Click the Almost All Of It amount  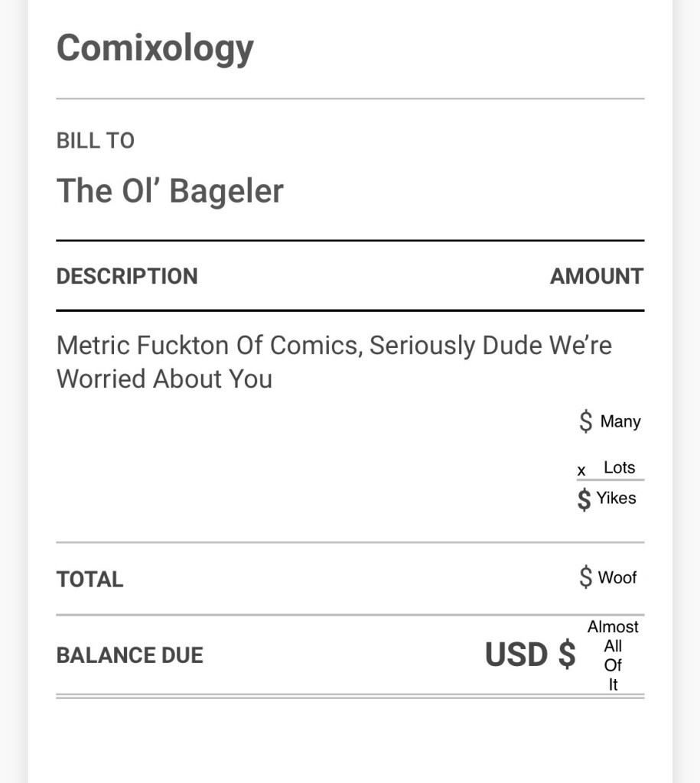613,655
